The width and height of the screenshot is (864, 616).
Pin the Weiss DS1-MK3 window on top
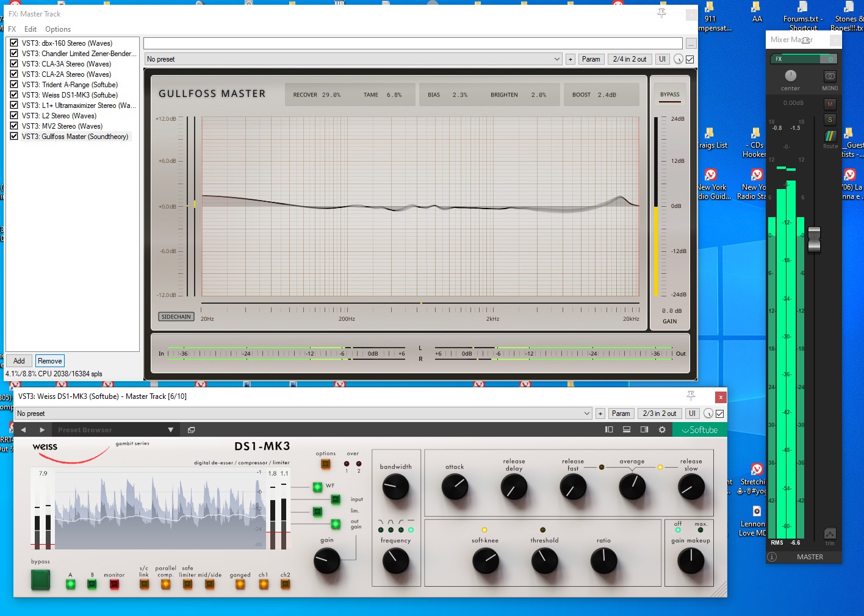pyautogui.click(x=691, y=396)
